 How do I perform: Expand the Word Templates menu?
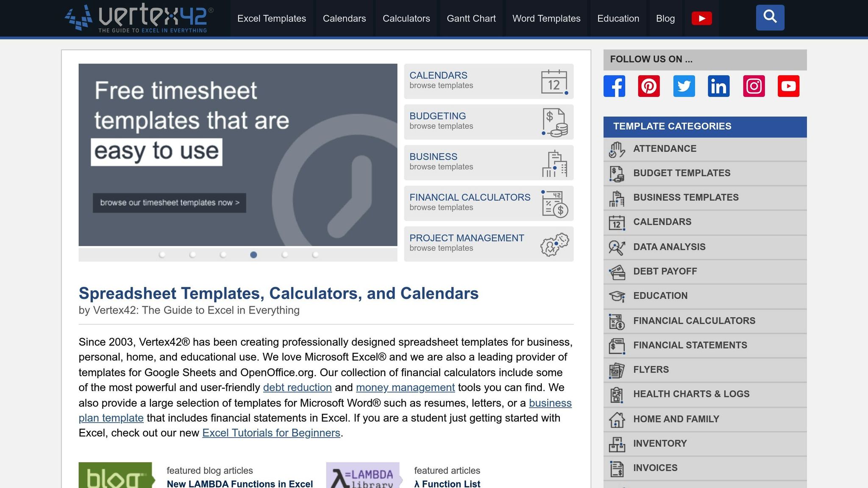pyautogui.click(x=546, y=18)
